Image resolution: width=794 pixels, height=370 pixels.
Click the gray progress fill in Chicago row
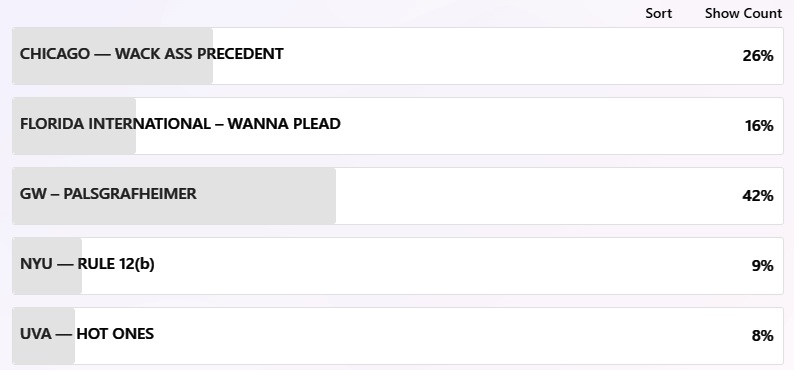(112, 56)
